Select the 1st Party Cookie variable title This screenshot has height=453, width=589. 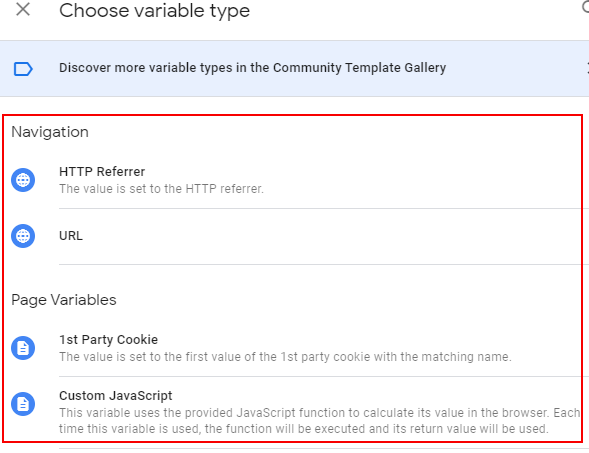tap(108, 340)
